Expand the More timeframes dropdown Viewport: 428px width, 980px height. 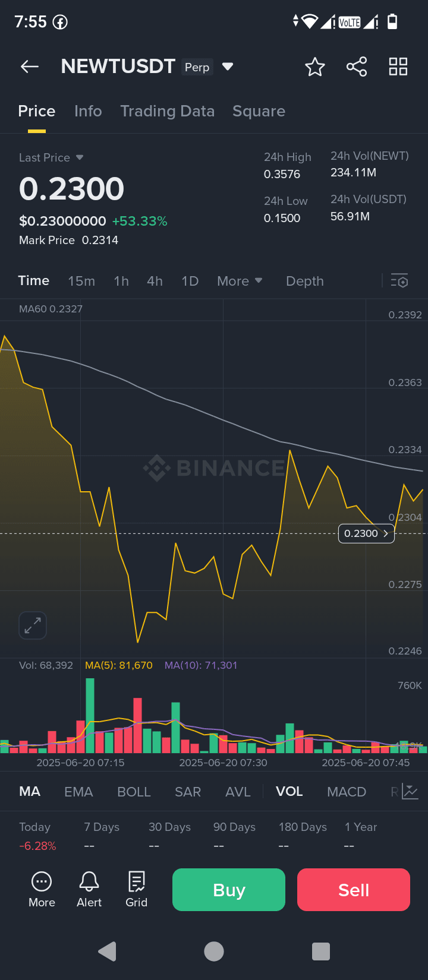[240, 281]
